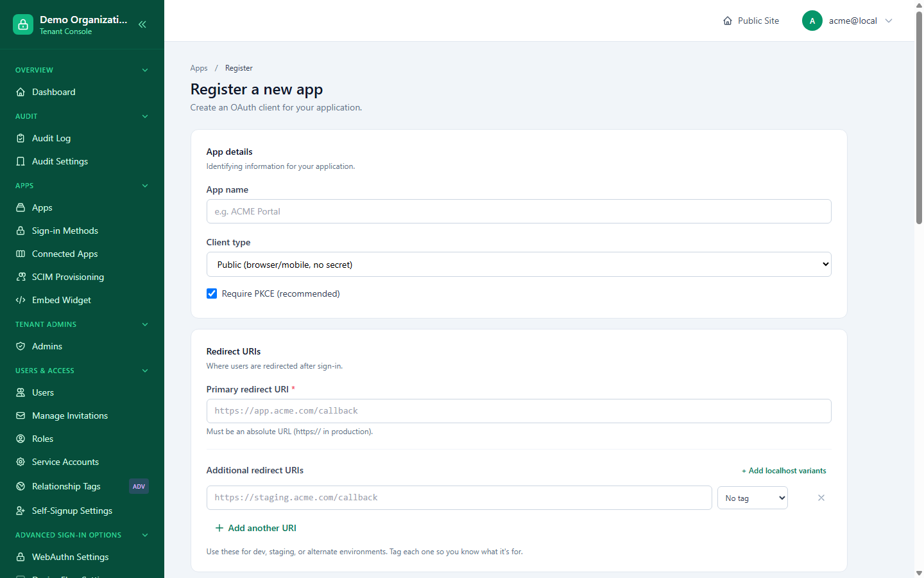Click the Apps breadcrumb link
Screen dimensions: 924x578
pos(199,68)
